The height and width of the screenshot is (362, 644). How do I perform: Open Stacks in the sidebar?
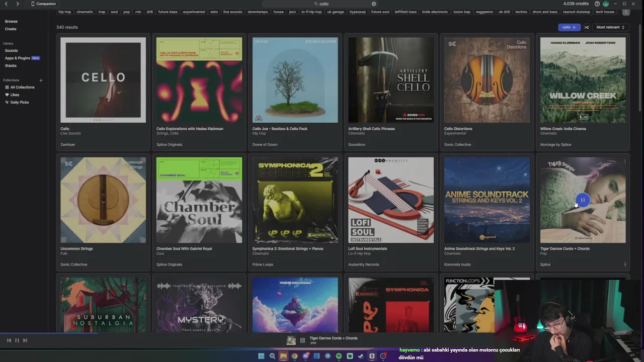(x=11, y=65)
